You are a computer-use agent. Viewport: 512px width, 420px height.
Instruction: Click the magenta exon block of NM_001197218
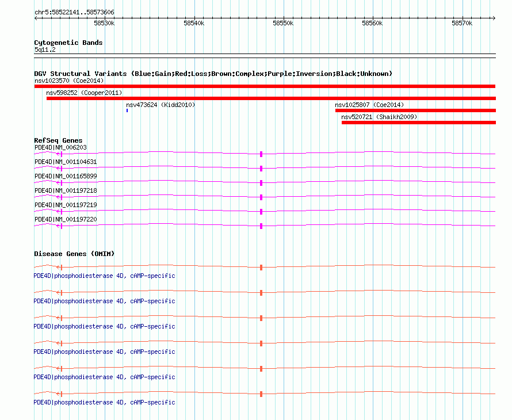(261, 197)
